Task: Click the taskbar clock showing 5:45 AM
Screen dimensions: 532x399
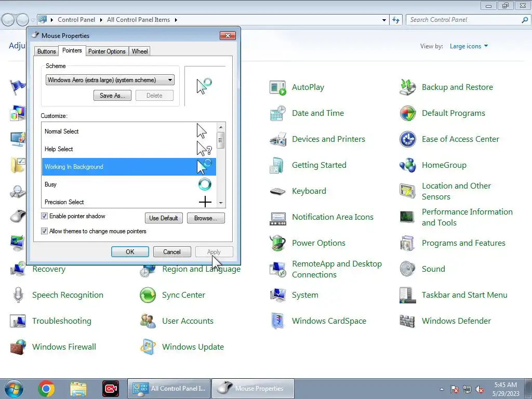Action: coord(506,389)
